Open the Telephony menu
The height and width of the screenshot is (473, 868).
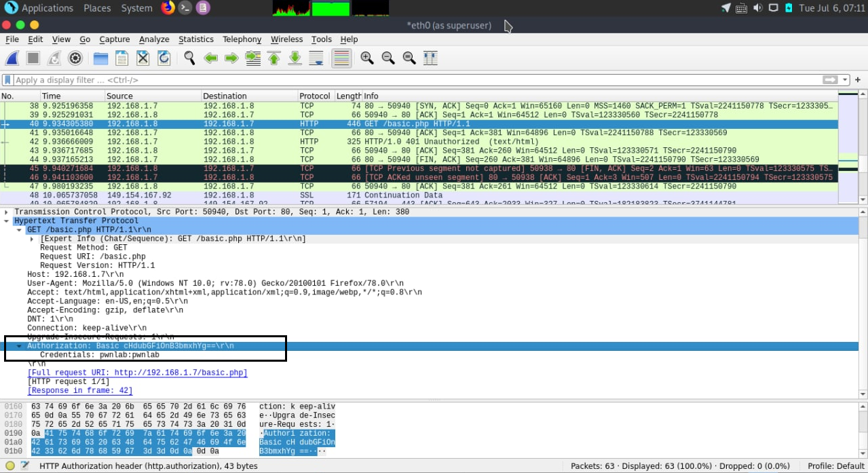pos(242,39)
